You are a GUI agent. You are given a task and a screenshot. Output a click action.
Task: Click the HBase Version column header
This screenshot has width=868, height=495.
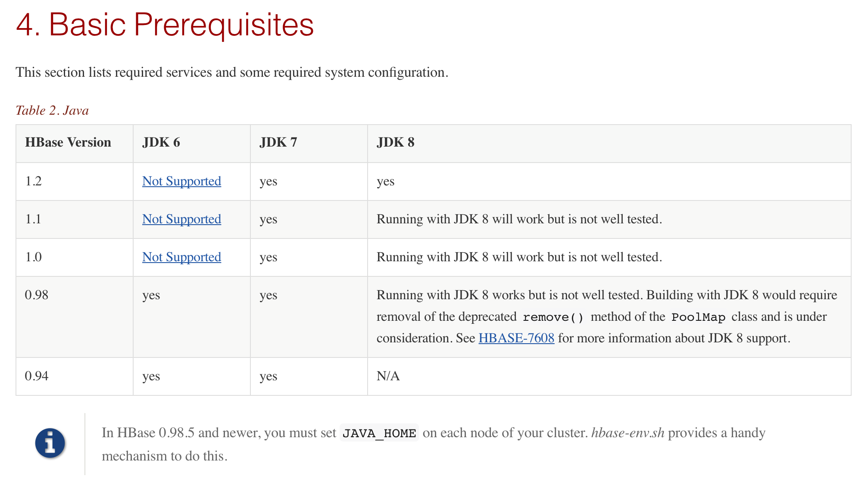click(68, 142)
